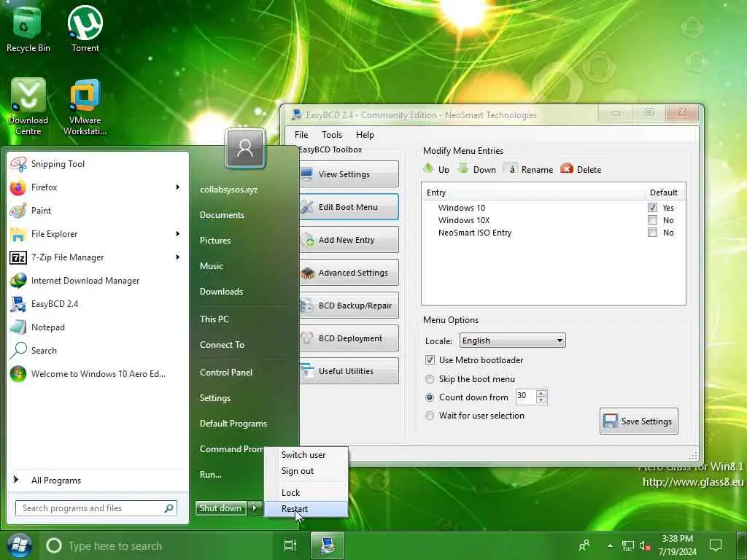The width and height of the screenshot is (747, 560).
Task: Click the EasyBCD taskbar button
Action: pyautogui.click(x=328, y=545)
